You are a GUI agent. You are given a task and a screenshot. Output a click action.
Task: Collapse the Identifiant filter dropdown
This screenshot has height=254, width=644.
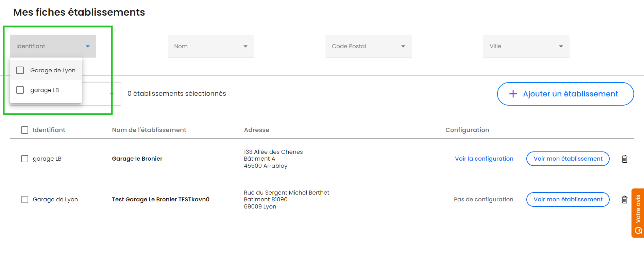click(x=53, y=46)
